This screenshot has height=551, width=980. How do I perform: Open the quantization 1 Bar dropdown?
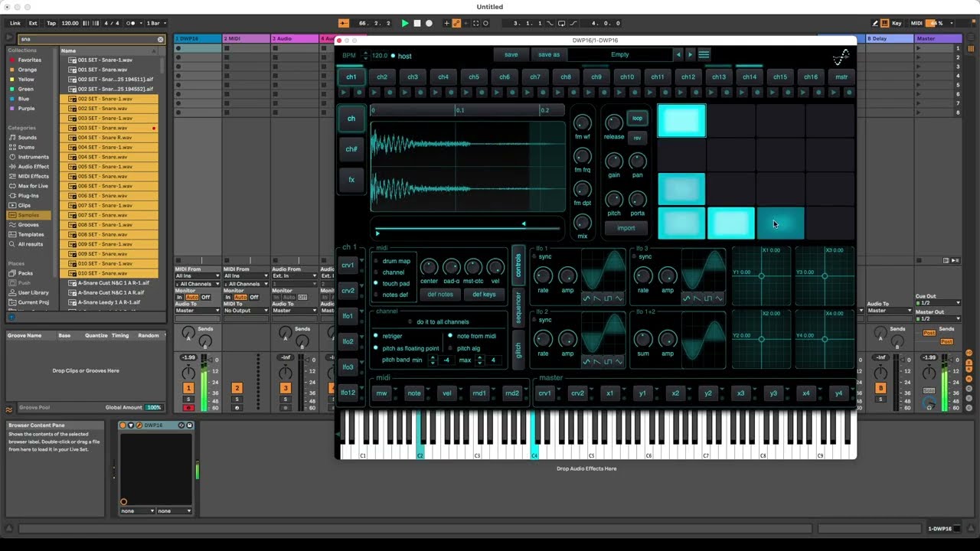click(x=156, y=24)
